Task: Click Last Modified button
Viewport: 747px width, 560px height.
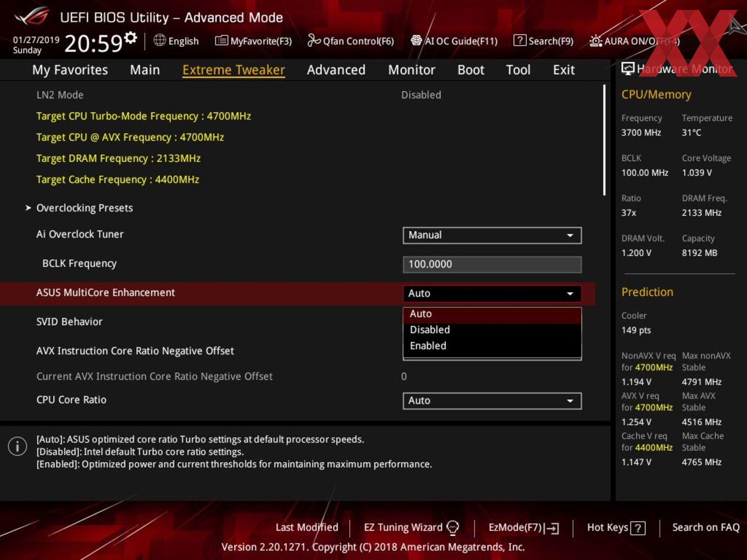Action: [306, 528]
